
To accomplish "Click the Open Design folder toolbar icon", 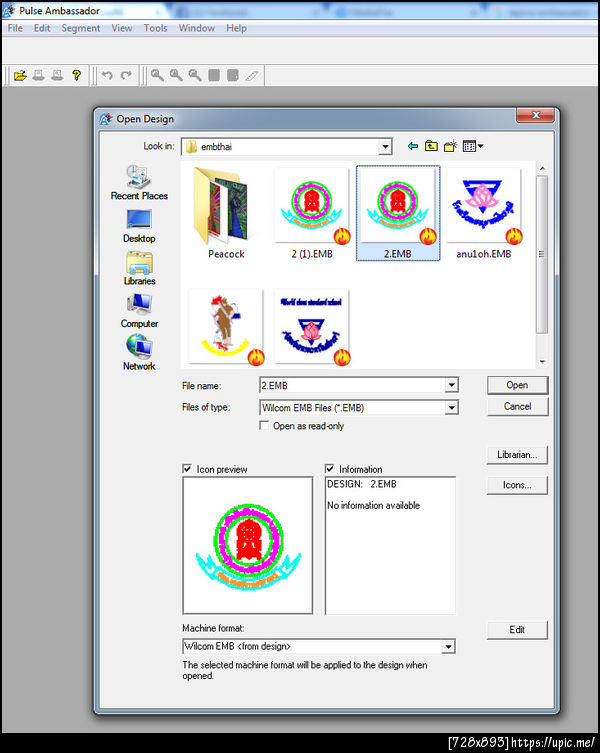I will [20, 75].
